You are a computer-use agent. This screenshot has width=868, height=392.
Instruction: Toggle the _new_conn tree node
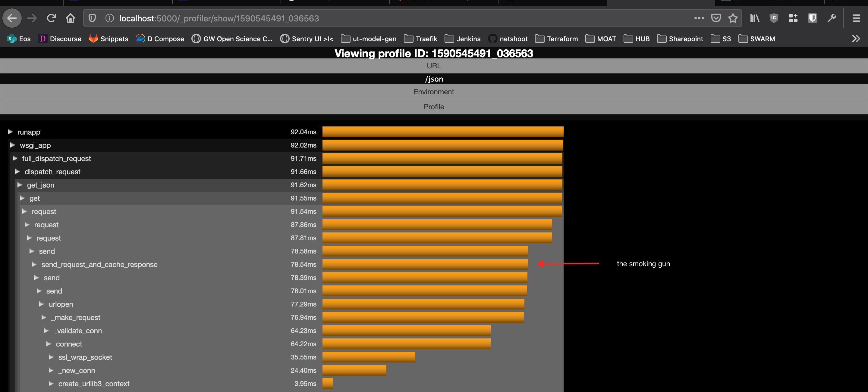click(51, 370)
